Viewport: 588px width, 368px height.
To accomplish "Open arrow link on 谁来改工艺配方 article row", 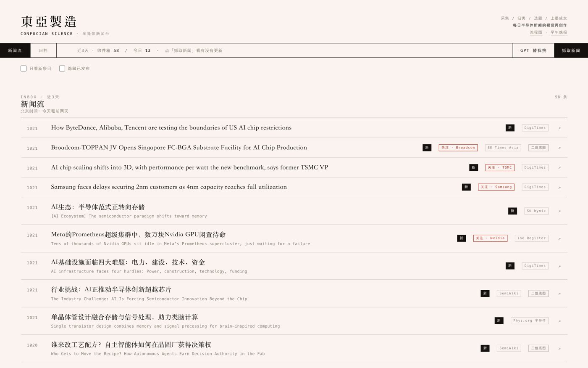I will coord(559,348).
